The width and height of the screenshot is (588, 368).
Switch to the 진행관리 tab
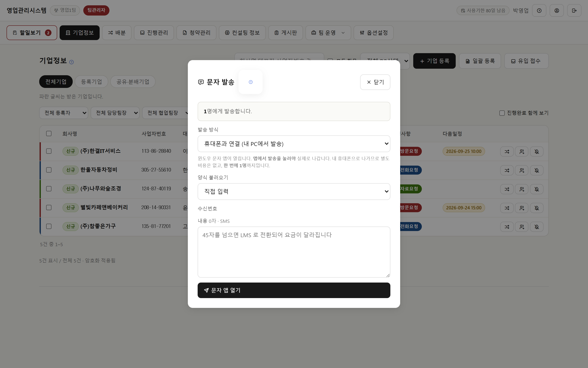coord(154,33)
